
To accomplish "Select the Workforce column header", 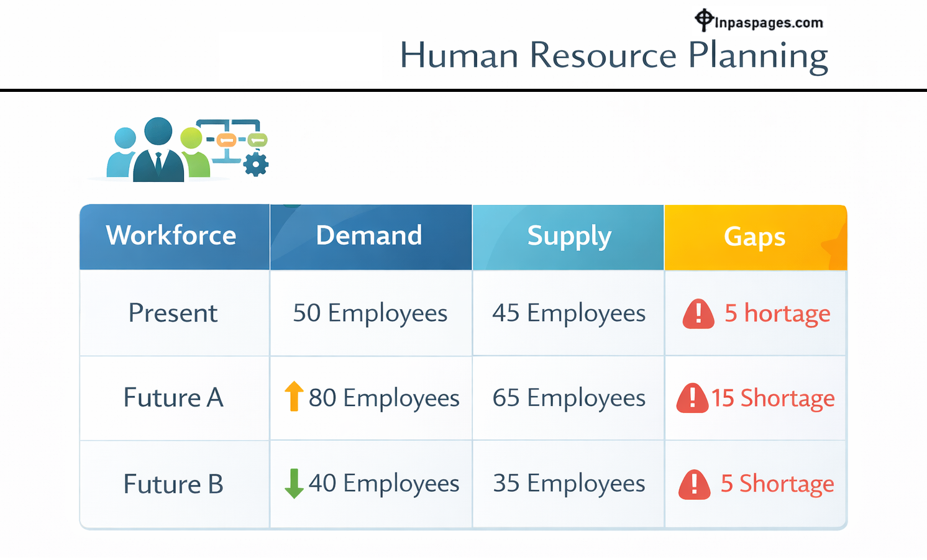I will (171, 236).
